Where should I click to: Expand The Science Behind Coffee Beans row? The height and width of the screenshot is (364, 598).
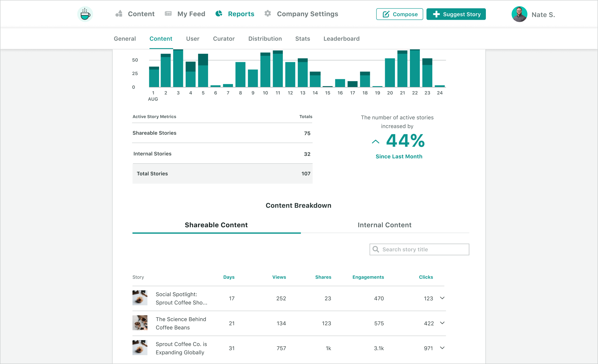(x=443, y=323)
